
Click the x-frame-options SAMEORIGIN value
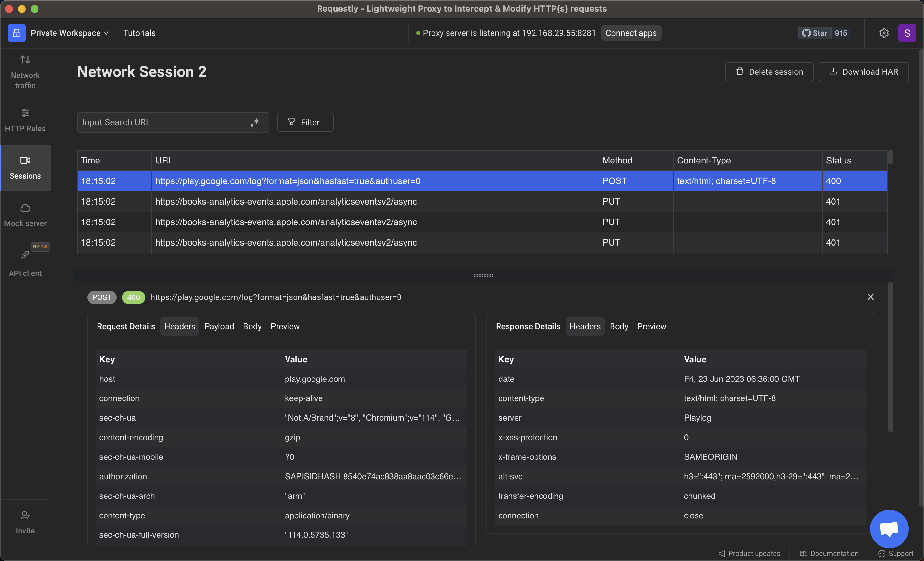coord(710,457)
